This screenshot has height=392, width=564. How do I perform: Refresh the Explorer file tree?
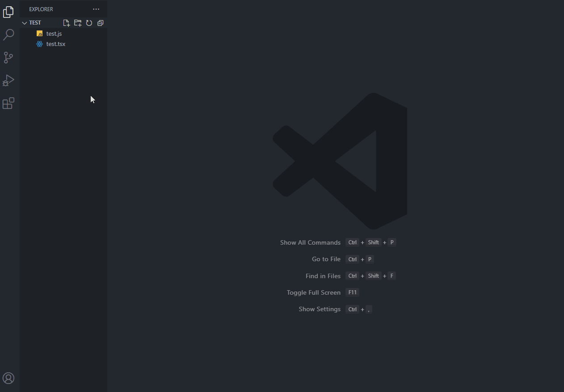click(x=89, y=23)
